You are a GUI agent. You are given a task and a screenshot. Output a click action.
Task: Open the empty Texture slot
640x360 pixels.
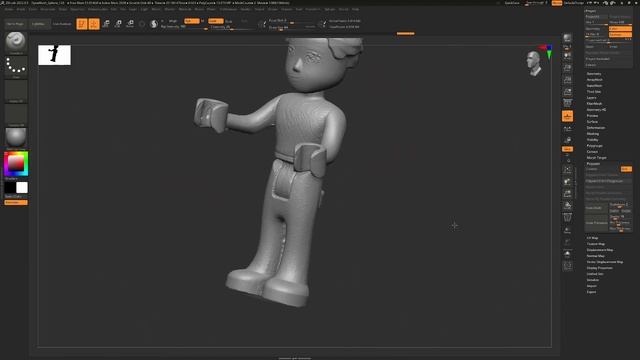click(x=16, y=114)
